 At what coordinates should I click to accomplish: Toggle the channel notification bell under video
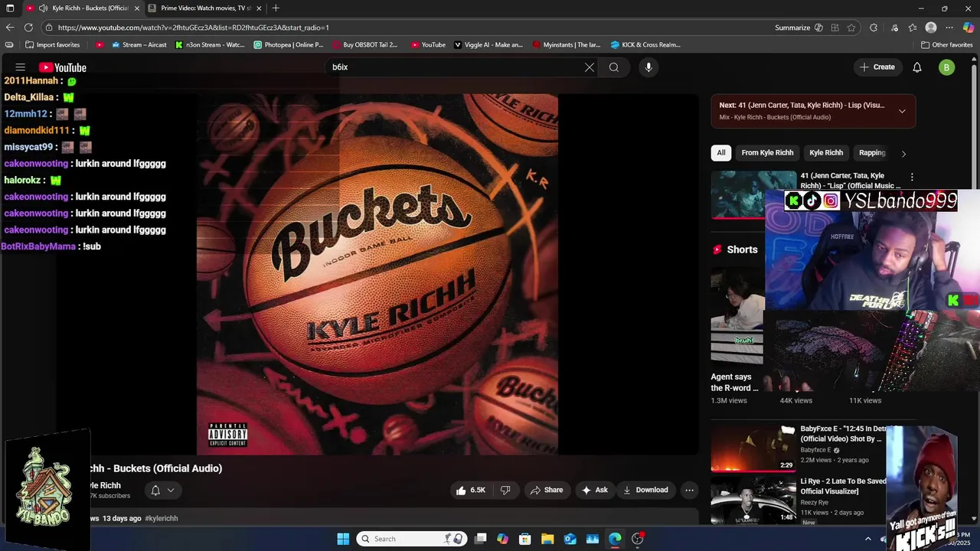point(155,490)
